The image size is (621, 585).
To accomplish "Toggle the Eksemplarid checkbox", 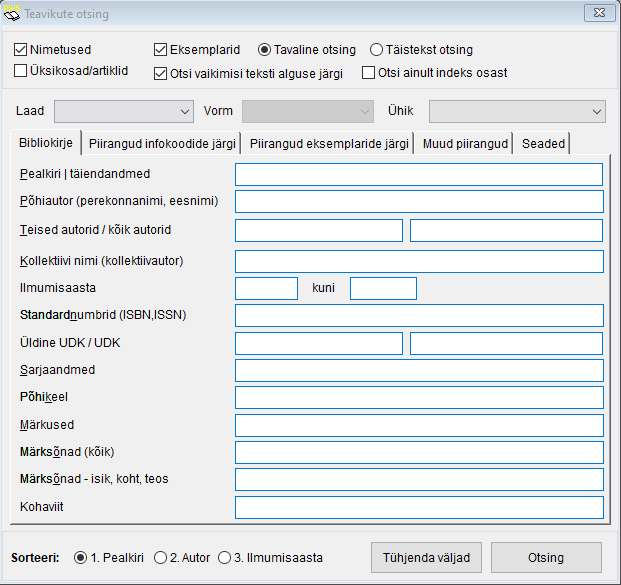I will [x=161, y=50].
